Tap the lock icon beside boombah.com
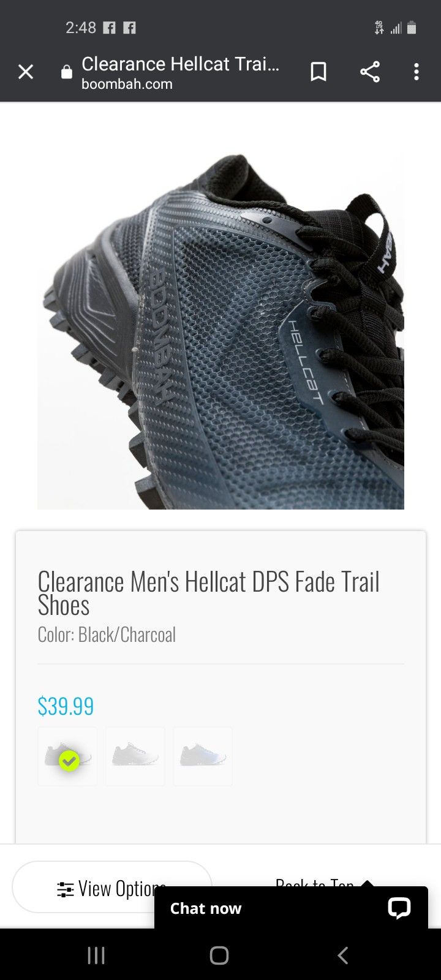441x980 pixels. pyautogui.click(x=67, y=73)
